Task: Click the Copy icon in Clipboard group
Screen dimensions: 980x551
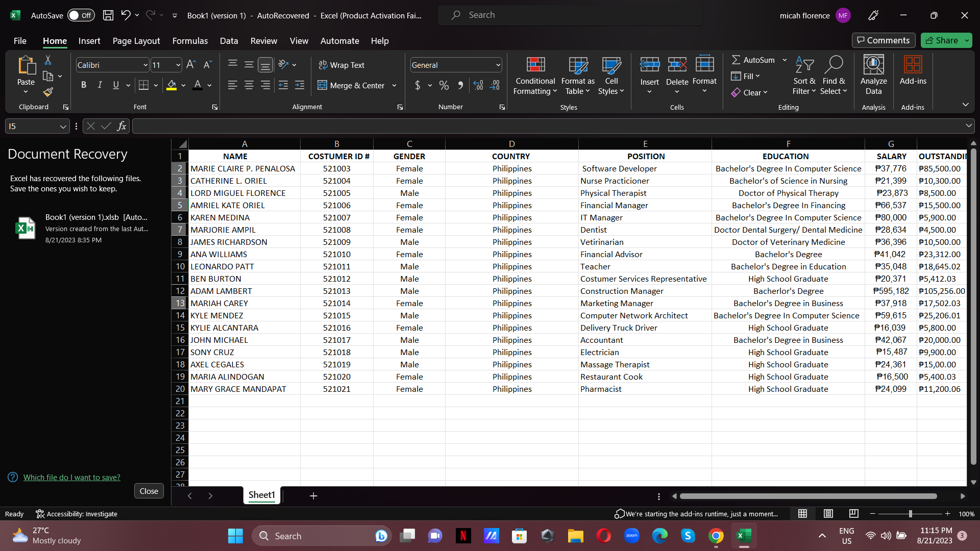Action: [x=48, y=77]
